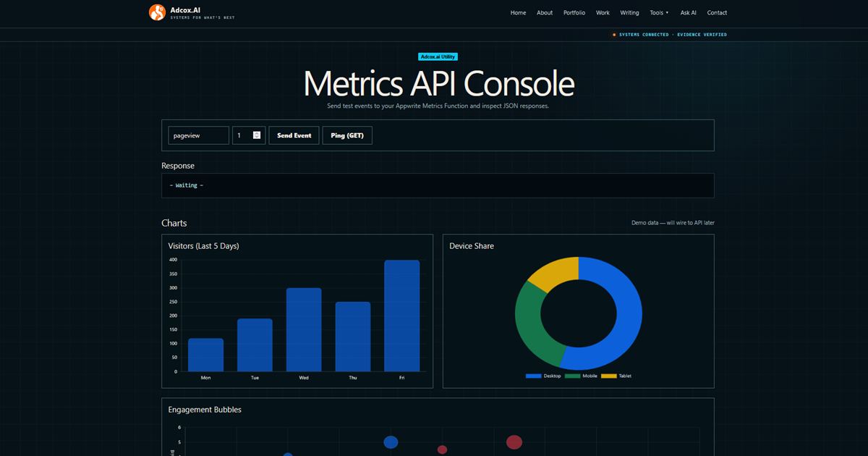Toggle the Mobile legend swatch
The width and height of the screenshot is (868, 456).
572,376
